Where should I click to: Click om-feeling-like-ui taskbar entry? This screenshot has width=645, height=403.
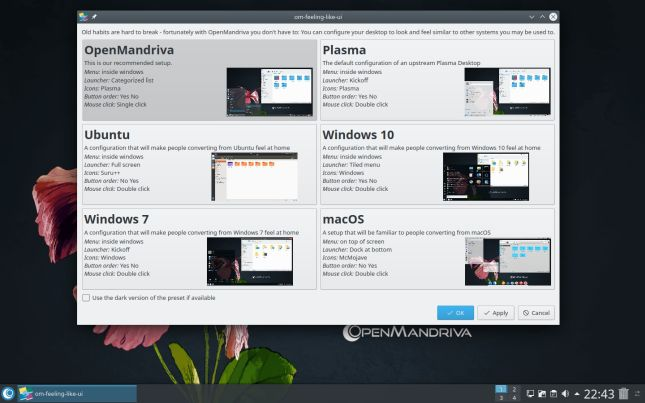(x=77, y=394)
